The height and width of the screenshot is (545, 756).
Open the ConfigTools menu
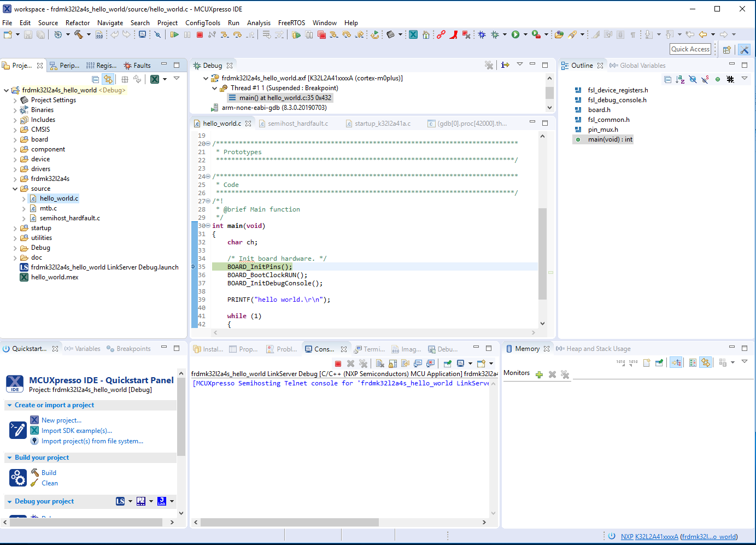pos(203,23)
